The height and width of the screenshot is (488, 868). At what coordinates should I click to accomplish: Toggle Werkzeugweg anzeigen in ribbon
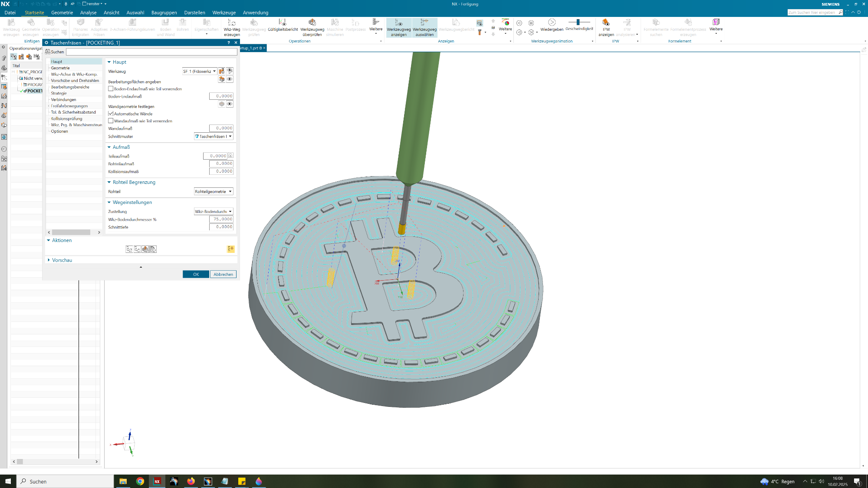click(x=398, y=27)
